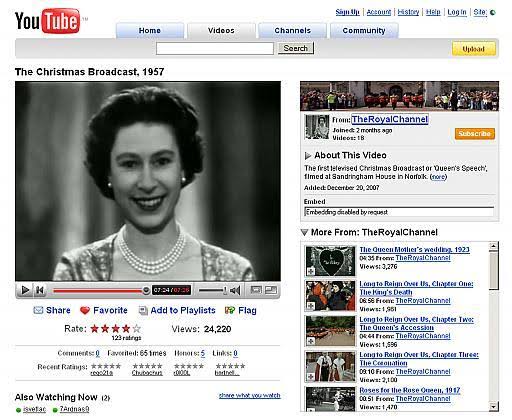
Task: Open the Home tab
Action: point(150,31)
